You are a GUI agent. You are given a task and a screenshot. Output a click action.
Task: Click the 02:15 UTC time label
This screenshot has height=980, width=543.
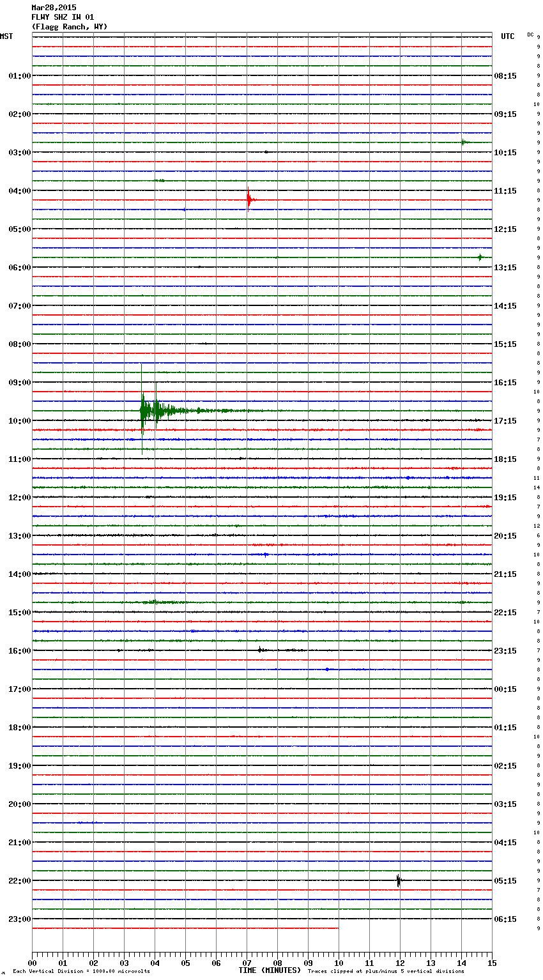pos(505,766)
